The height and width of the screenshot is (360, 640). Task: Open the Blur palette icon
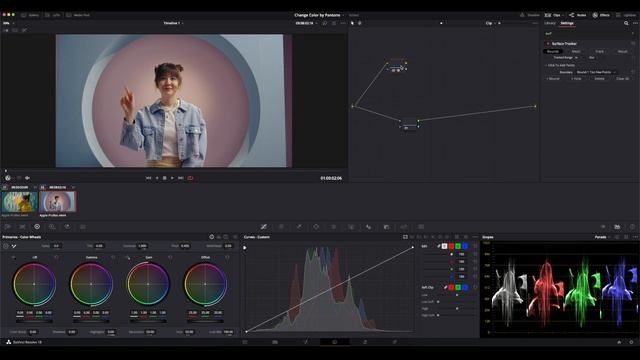coord(368,227)
